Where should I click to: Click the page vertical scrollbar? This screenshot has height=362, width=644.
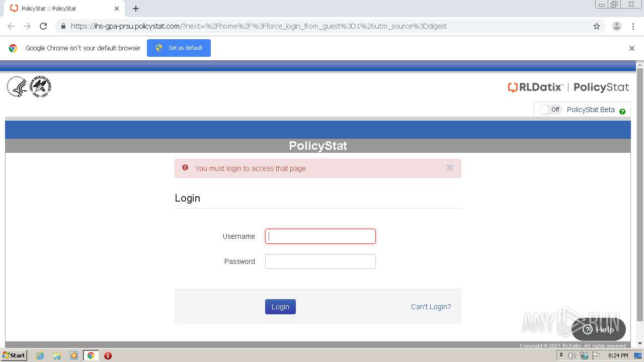(640, 195)
